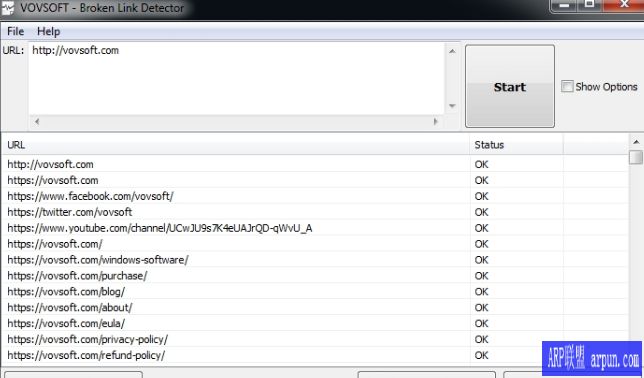The image size is (644, 378).
Task: Close the Broken Link Detector window
Action: click(624, 6)
